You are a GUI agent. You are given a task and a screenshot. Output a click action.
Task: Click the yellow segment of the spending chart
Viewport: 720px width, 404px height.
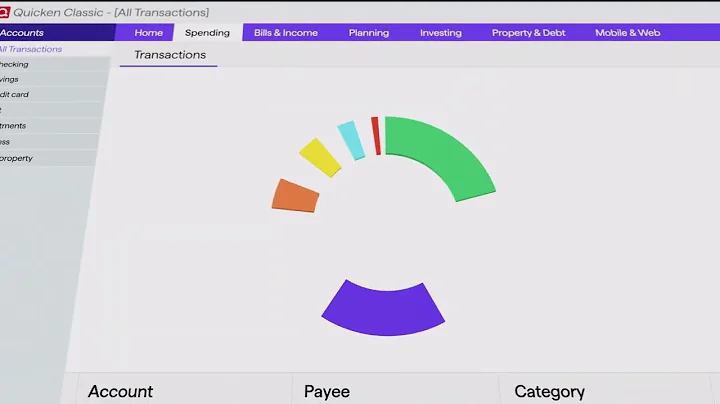coord(320,157)
